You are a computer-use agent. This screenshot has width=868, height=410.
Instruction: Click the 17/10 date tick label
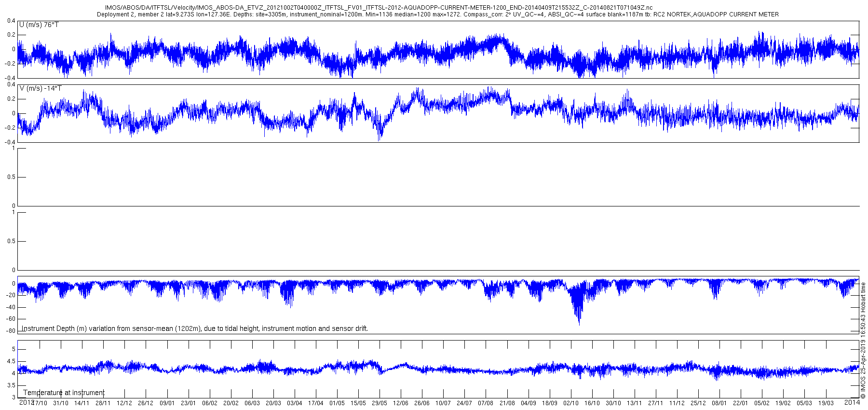40,403
